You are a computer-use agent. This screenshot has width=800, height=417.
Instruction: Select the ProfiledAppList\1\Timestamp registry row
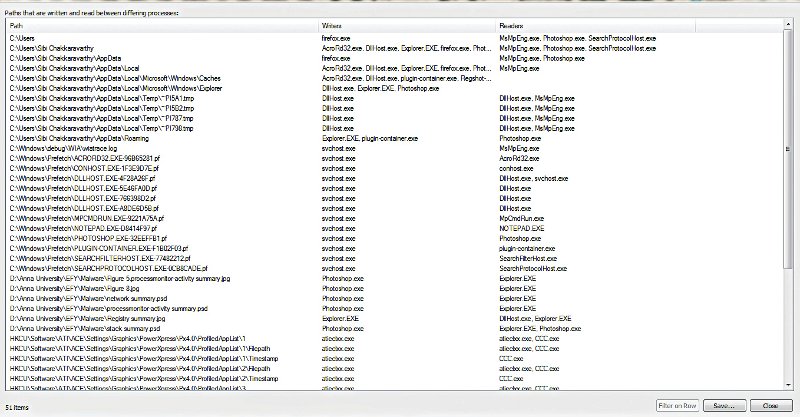(394, 358)
